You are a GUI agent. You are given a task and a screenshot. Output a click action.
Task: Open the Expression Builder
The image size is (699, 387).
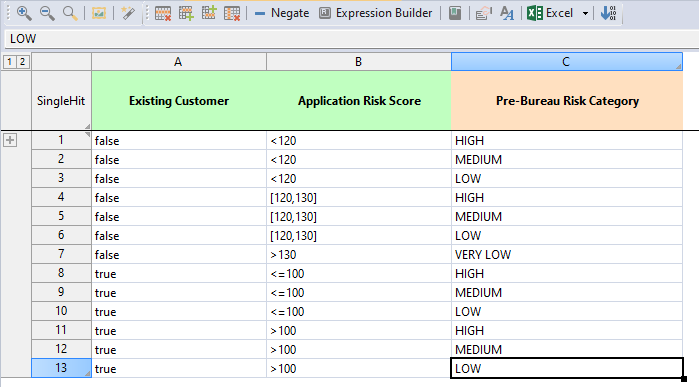point(375,13)
